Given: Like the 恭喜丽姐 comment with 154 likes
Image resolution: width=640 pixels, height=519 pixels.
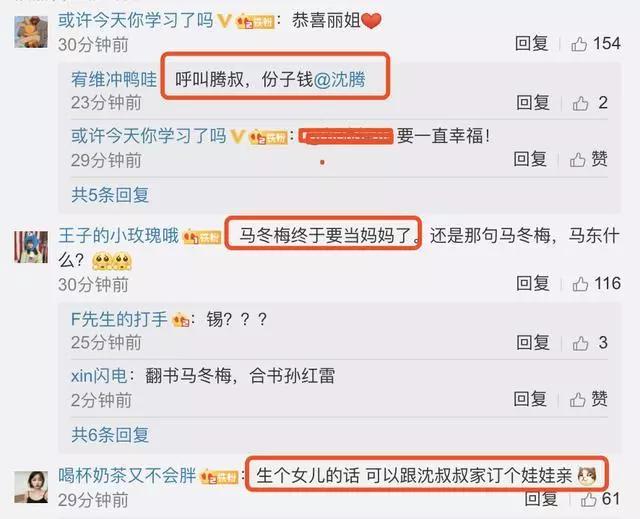Looking at the screenshot, I should (x=596, y=43).
